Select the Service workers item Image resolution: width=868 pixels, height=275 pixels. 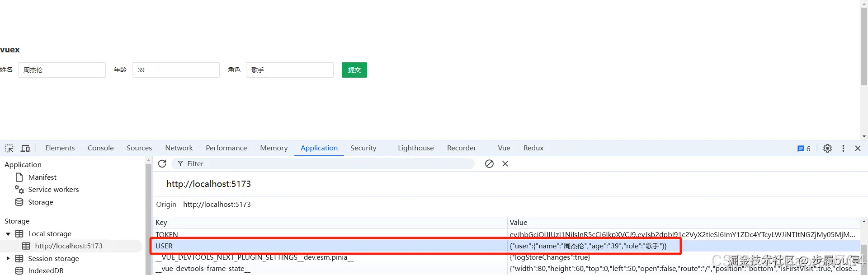(x=53, y=189)
